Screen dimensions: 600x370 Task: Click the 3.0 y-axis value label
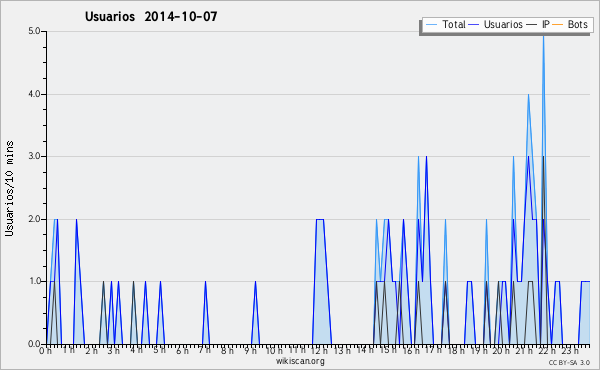(34, 156)
